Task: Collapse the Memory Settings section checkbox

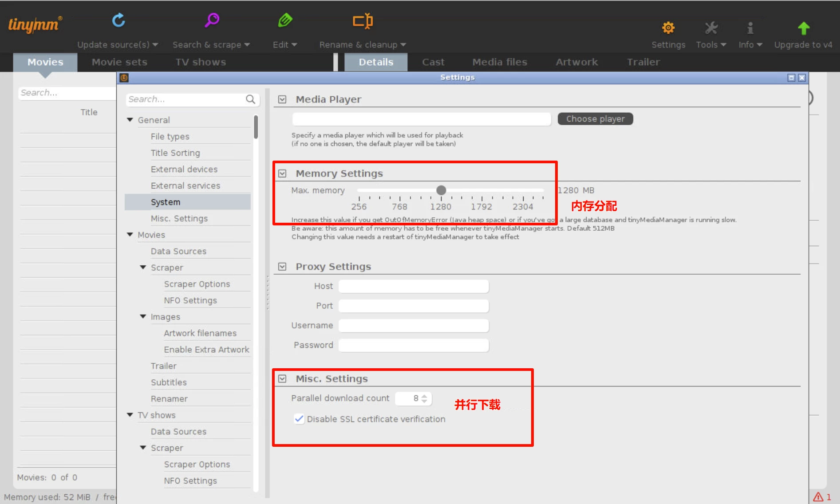Action: 282,173
